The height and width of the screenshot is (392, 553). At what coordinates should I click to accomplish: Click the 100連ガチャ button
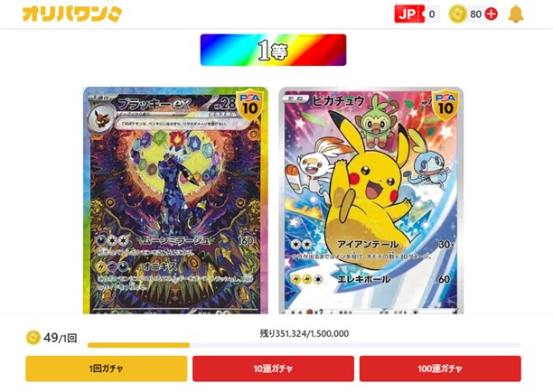point(440,369)
